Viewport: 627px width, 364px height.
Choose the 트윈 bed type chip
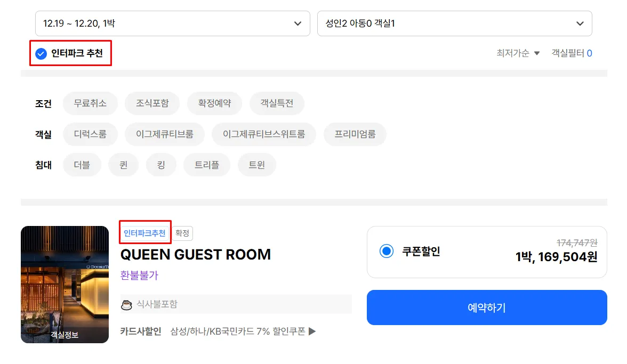click(x=257, y=165)
